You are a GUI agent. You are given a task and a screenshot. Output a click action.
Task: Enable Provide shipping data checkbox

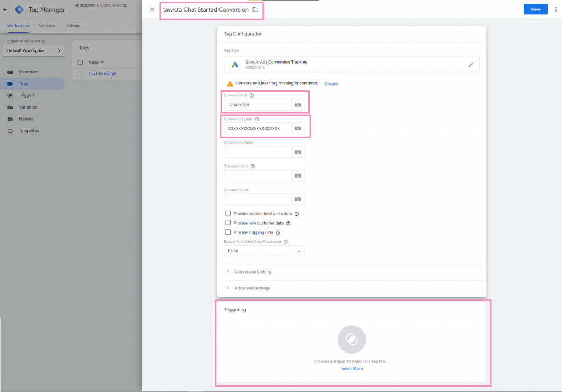pos(228,232)
